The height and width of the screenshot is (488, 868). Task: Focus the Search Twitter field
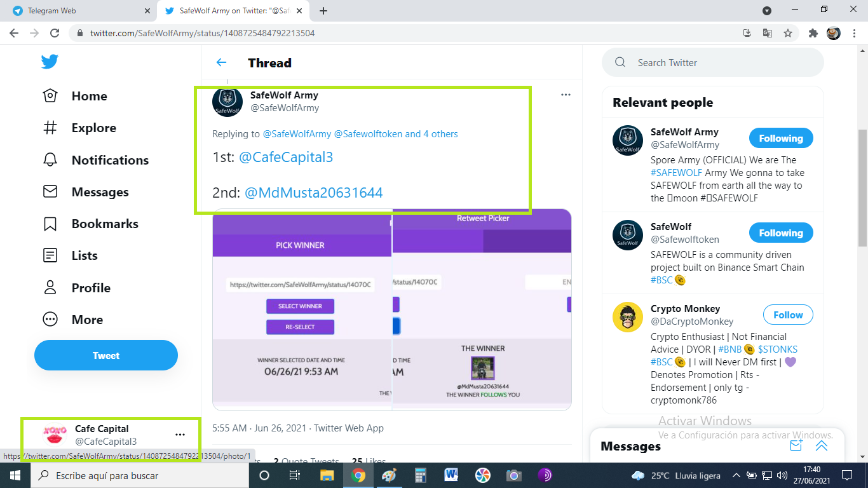713,62
